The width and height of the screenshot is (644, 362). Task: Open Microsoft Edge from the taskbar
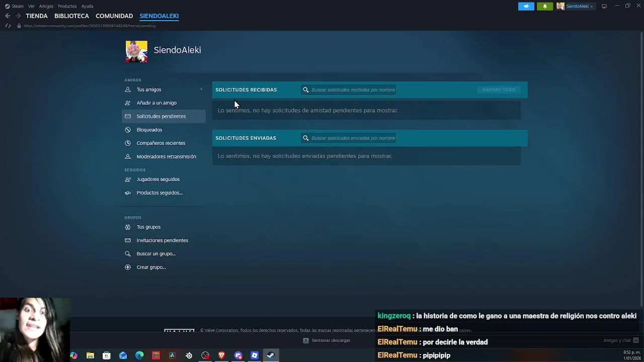(x=139, y=355)
